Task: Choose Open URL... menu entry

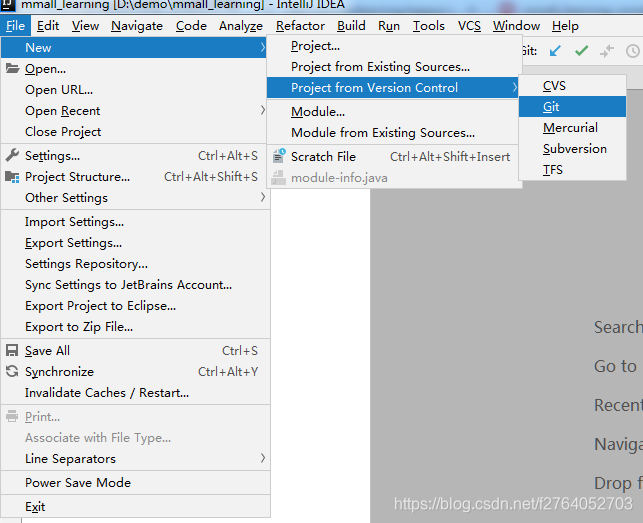Action: click(x=135, y=89)
